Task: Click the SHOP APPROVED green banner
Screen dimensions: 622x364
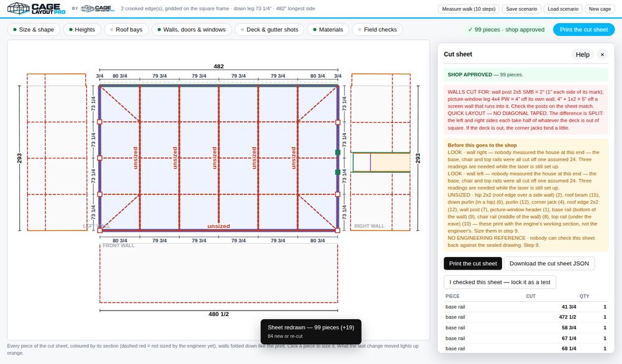Action: (x=526, y=75)
